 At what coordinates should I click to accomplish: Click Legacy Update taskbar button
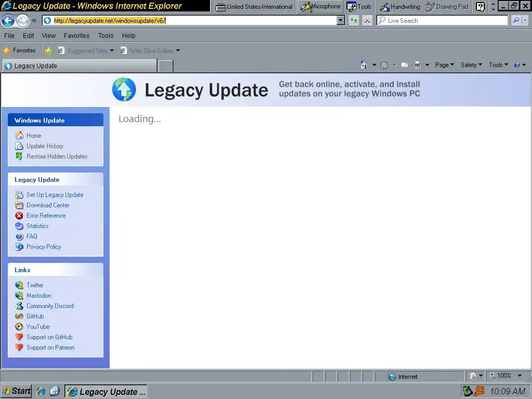coord(106,392)
